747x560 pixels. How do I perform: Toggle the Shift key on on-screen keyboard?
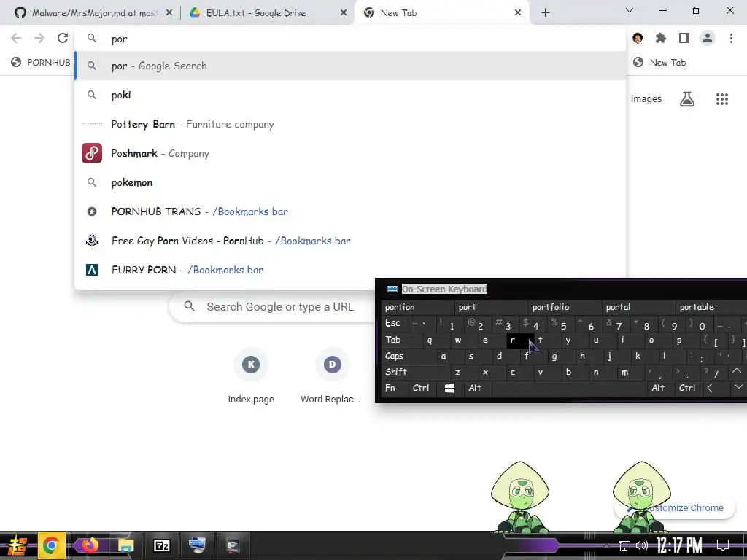click(415, 372)
